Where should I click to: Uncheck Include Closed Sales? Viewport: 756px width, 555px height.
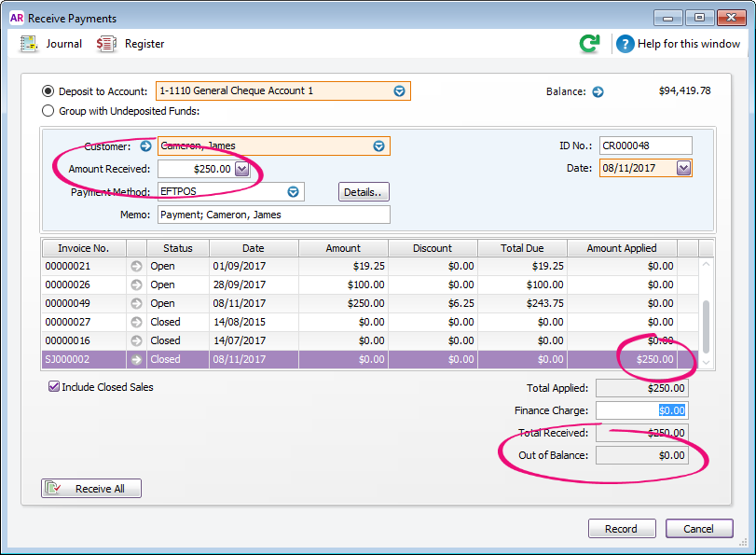(53, 387)
